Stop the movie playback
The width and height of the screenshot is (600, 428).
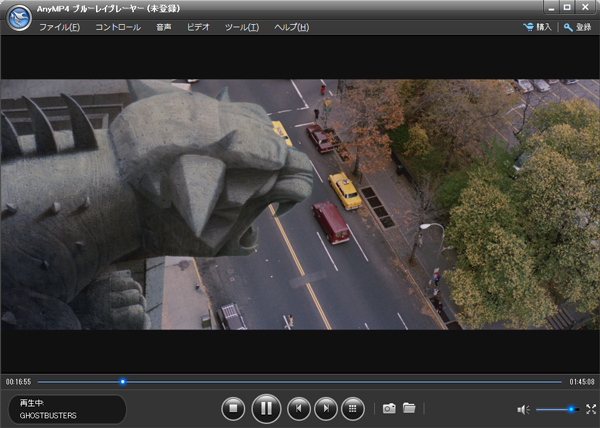click(233, 409)
